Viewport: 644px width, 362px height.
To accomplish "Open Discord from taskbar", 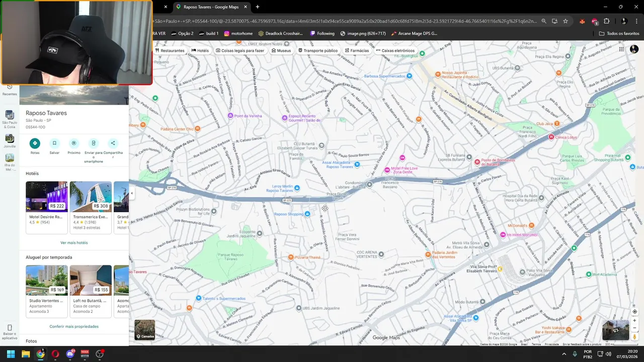I will pos(70,354).
